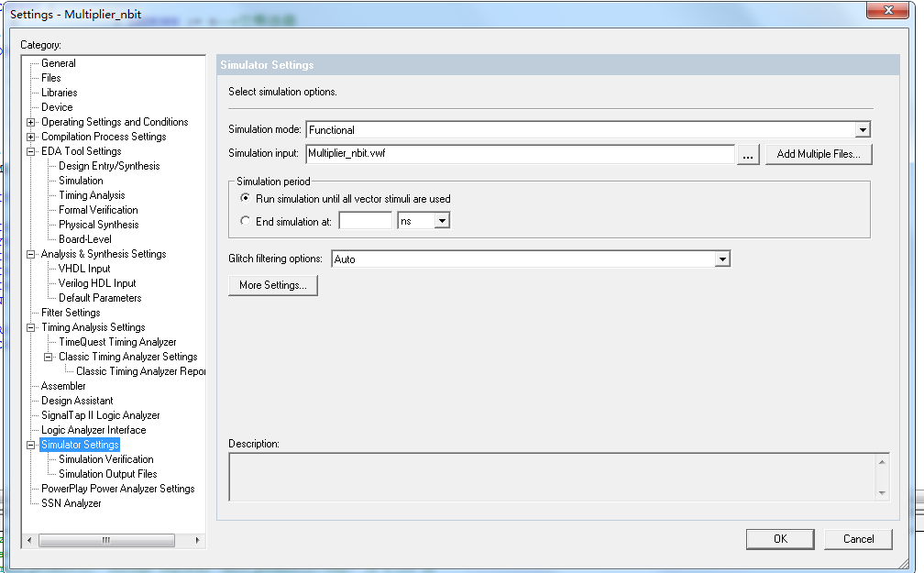Click the End simulation time field

click(366, 221)
